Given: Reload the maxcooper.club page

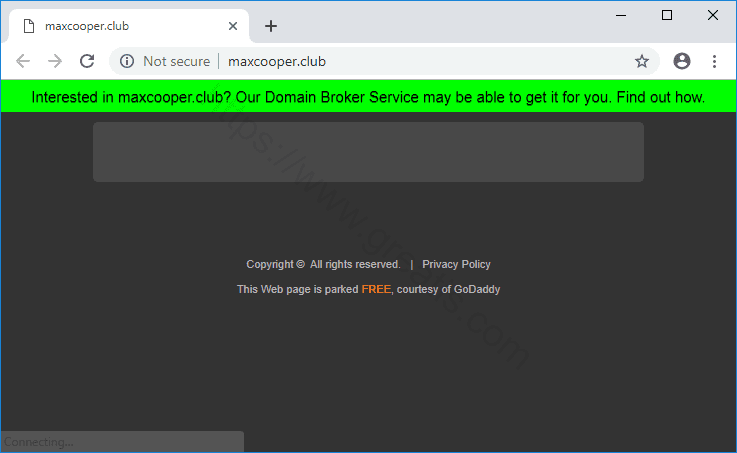Looking at the screenshot, I should point(87,61).
